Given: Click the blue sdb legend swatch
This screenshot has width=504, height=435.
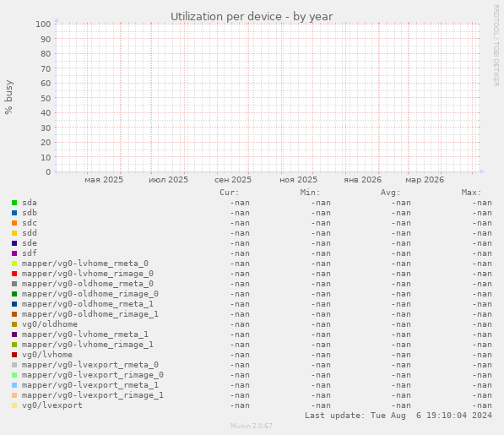Looking at the screenshot, I should pos(14,213).
